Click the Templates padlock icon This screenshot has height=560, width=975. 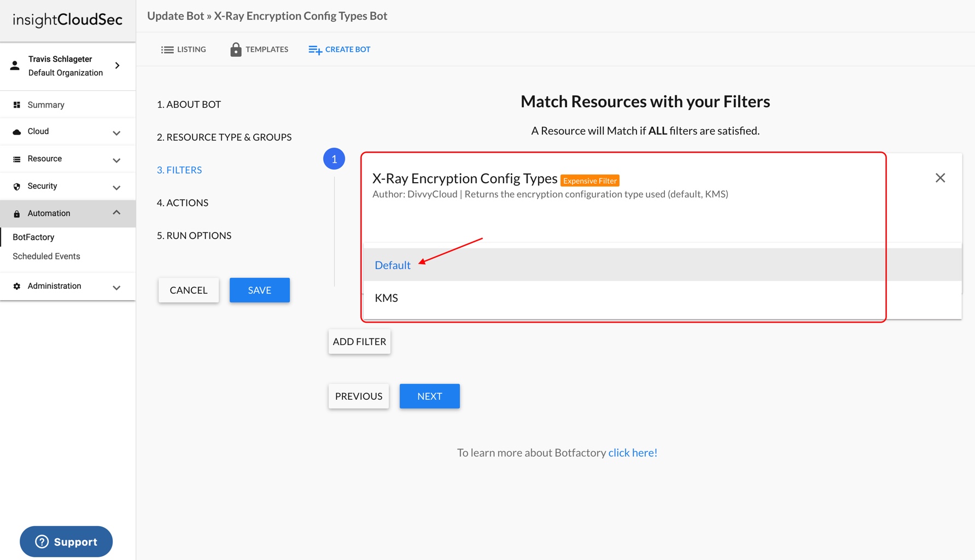click(236, 49)
